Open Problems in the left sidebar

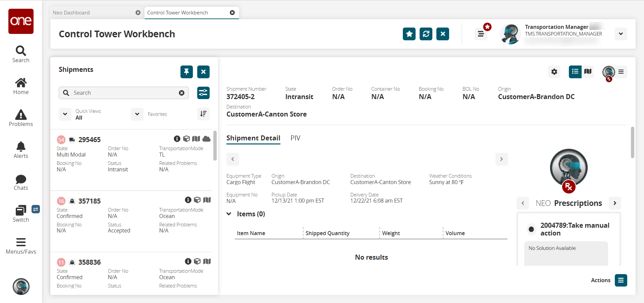(21, 118)
